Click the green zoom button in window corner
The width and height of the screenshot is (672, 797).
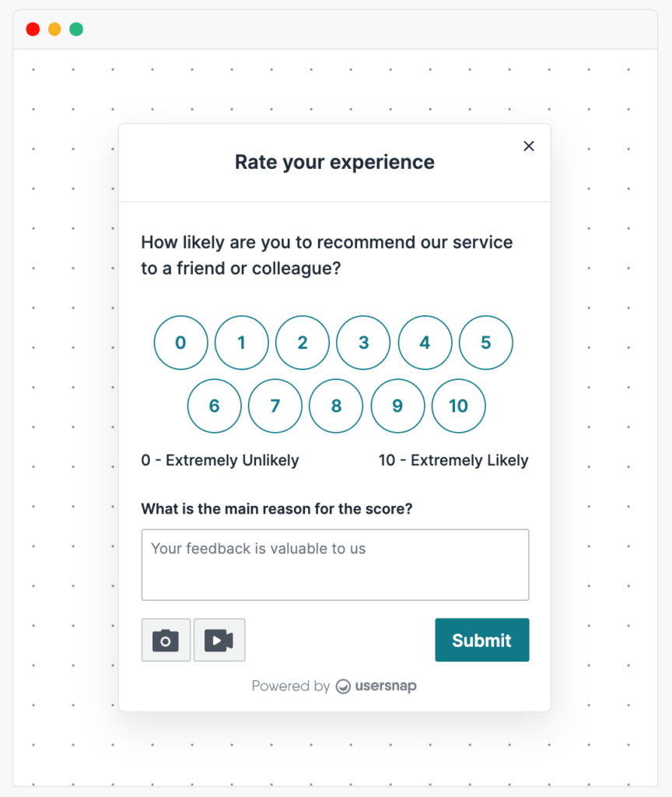pos(75,29)
